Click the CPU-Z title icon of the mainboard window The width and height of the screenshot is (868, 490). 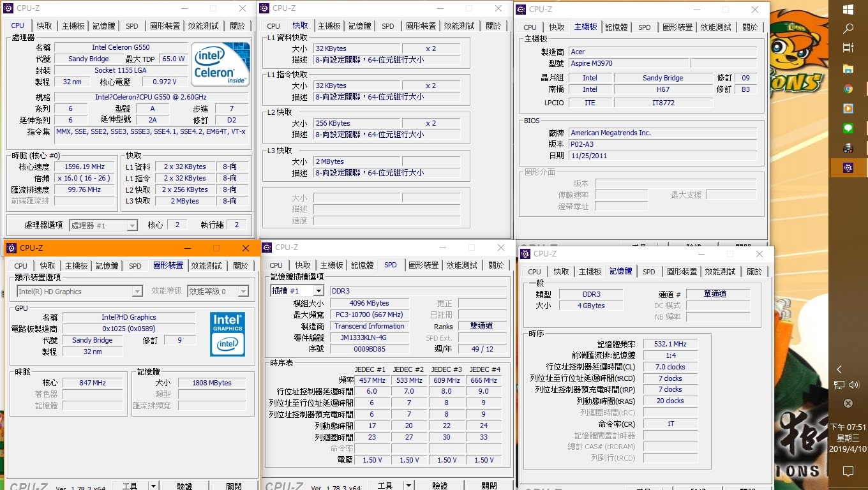pos(521,10)
